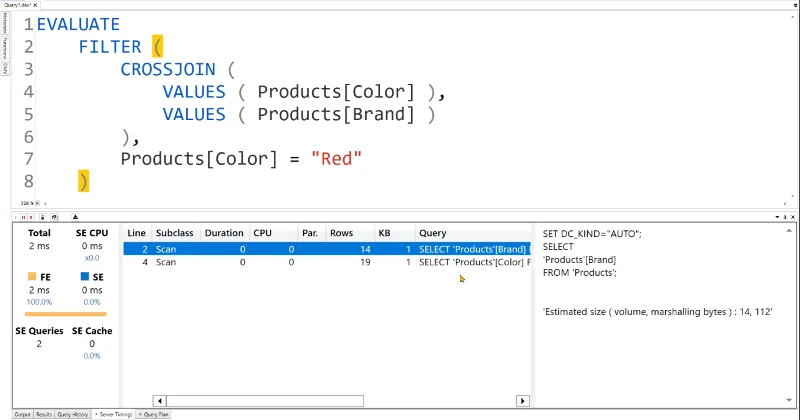The width and height of the screenshot is (800, 420).
Task: Switch to the Output tab
Action: 22,414
